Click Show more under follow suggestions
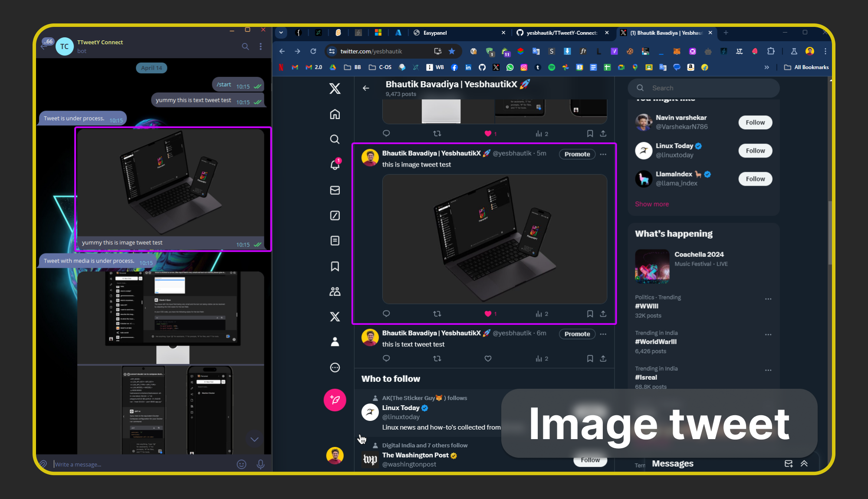Screen dimensions: 868x499 click(652, 204)
